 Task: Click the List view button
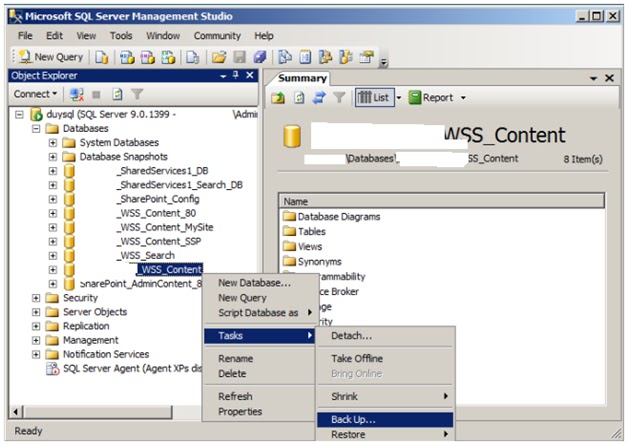click(x=374, y=97)
